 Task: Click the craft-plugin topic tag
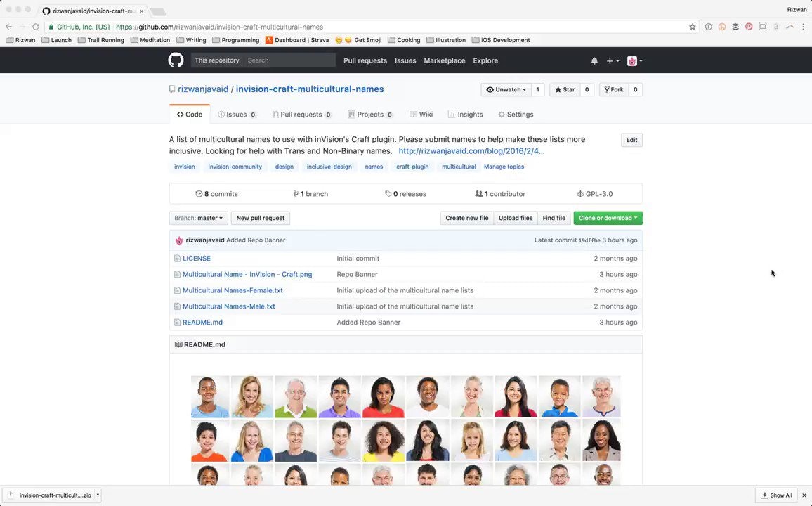point(412,167)
